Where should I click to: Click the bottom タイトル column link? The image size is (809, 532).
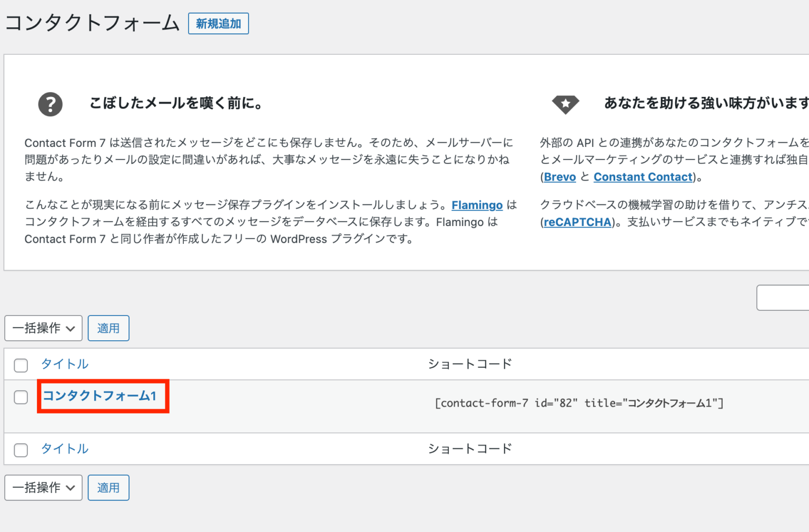64,448
